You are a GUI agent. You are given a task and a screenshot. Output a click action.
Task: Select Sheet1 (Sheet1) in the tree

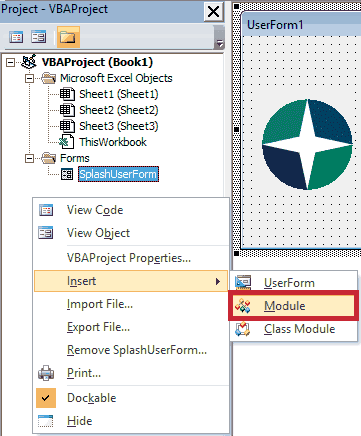pos(119,94)
